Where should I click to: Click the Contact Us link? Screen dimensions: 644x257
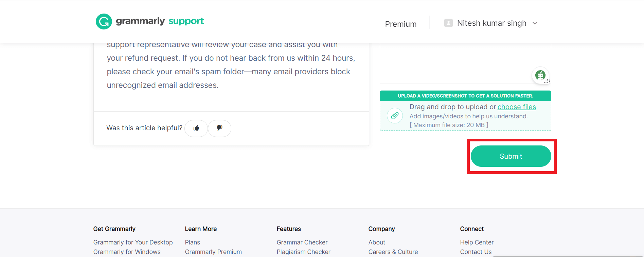[476, 252]
